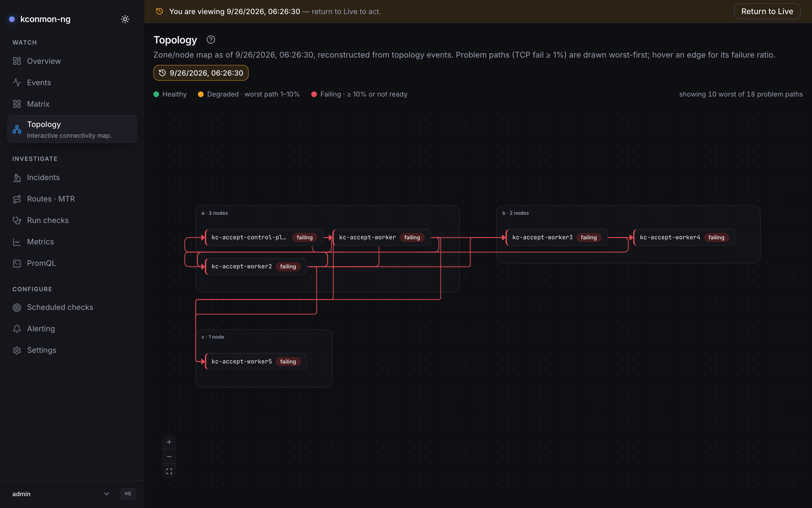Click the orange Degraded legend dot

(201, 95)
